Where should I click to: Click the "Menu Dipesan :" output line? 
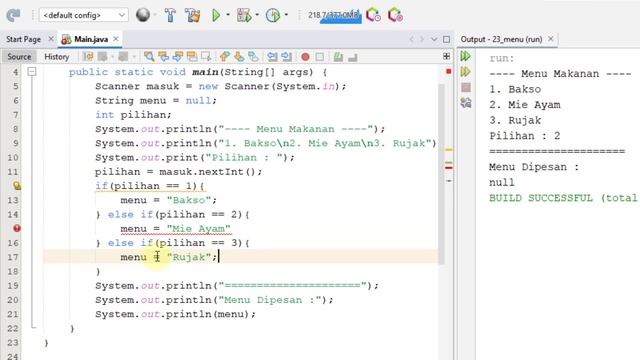[x=534, y=167]
